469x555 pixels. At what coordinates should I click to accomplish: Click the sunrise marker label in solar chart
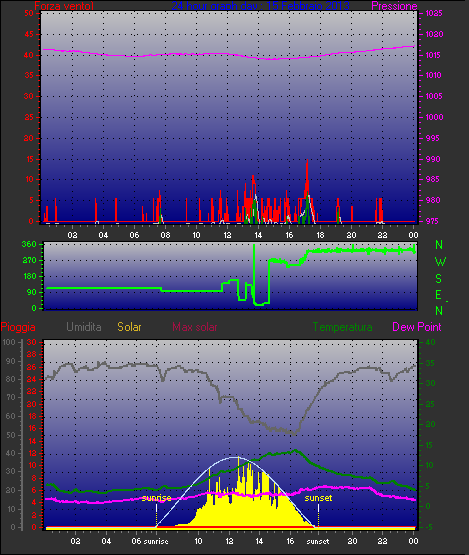coord(156,498)
